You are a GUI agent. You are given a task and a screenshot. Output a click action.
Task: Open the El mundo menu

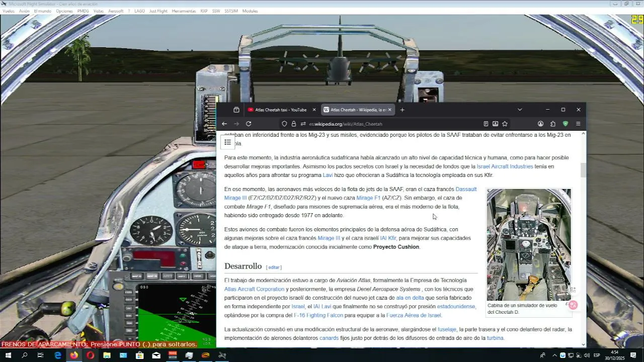point(43,11)
